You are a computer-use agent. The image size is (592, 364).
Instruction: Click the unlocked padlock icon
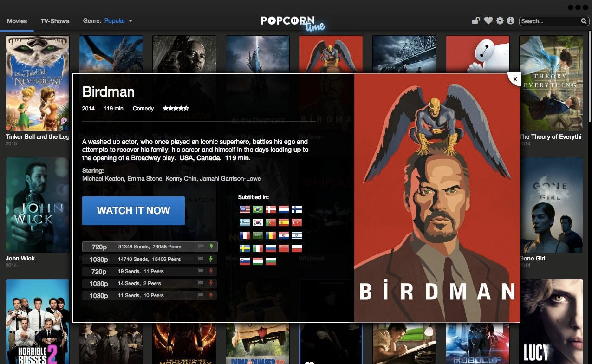[476, 20]
